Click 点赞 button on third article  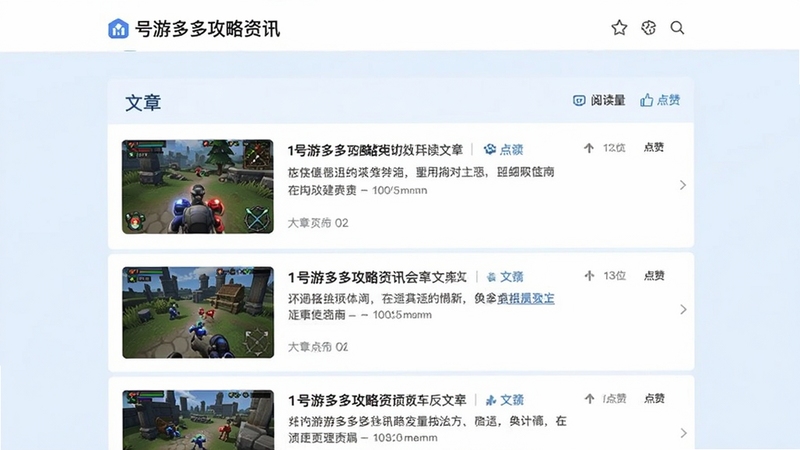(654, 398)
